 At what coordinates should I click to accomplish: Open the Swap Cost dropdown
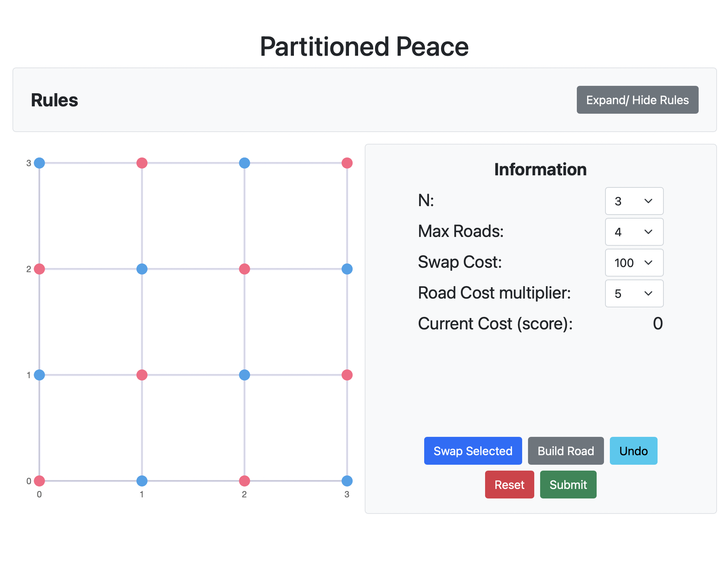pos(634,263)
